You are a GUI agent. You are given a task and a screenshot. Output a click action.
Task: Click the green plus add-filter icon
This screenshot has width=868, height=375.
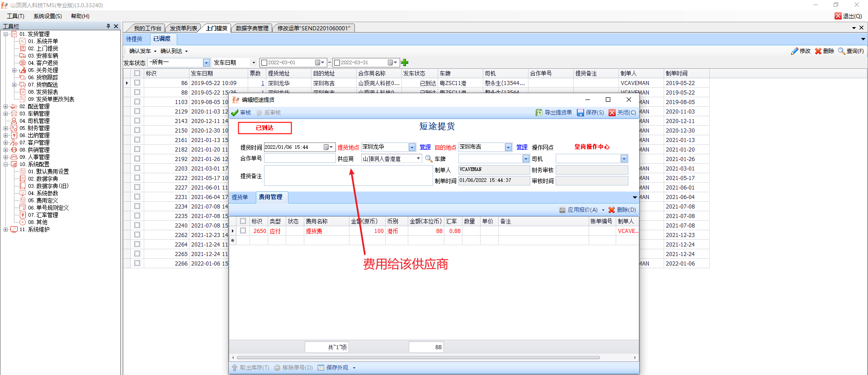405,62
